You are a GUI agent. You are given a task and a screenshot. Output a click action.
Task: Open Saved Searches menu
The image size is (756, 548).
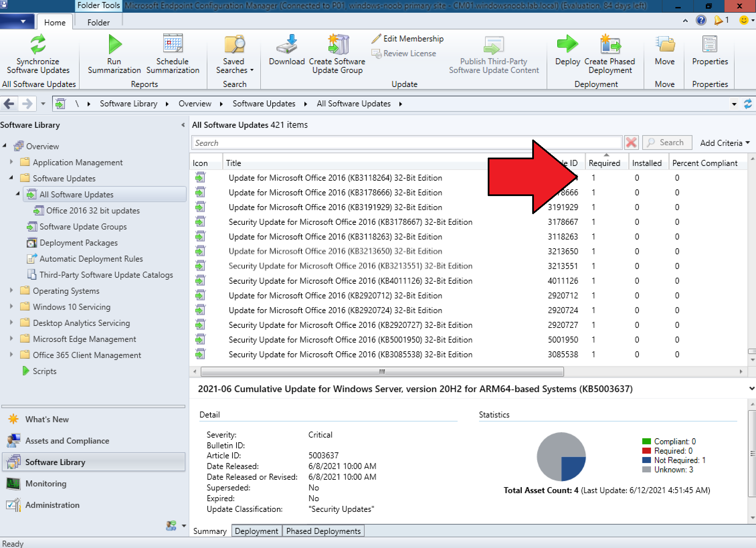click(234, 54)
